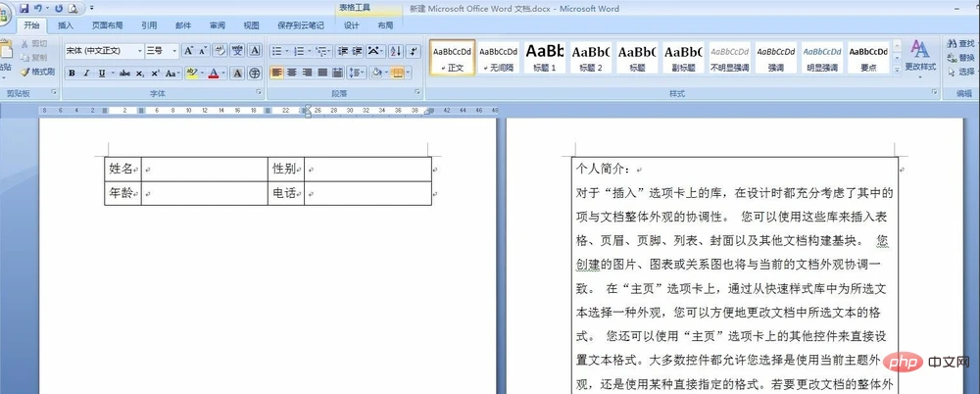Toggle Underline formatting
The height and width of the screenshot is (394, 980).
point(101,74)
